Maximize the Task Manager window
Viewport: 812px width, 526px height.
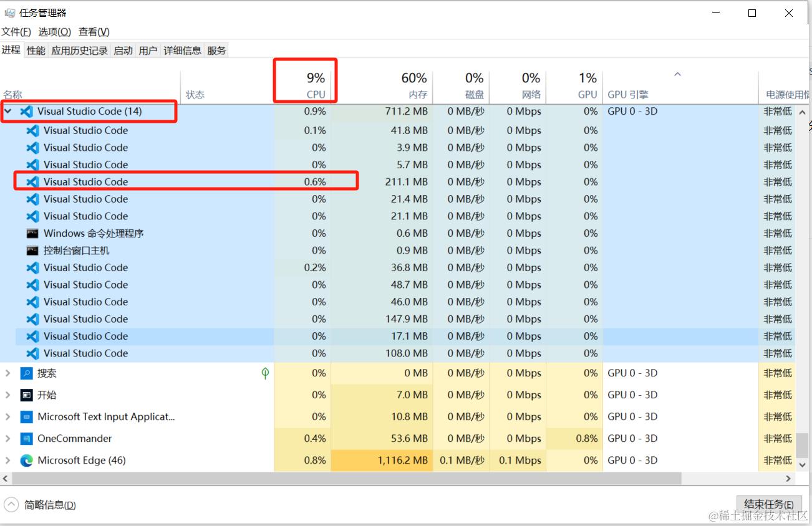tap(752, 13)
